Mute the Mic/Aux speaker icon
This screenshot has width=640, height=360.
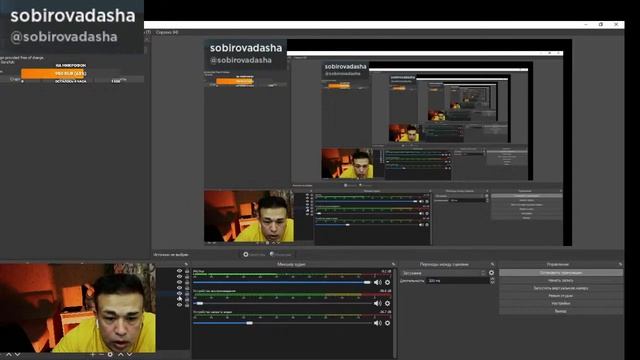378,282
